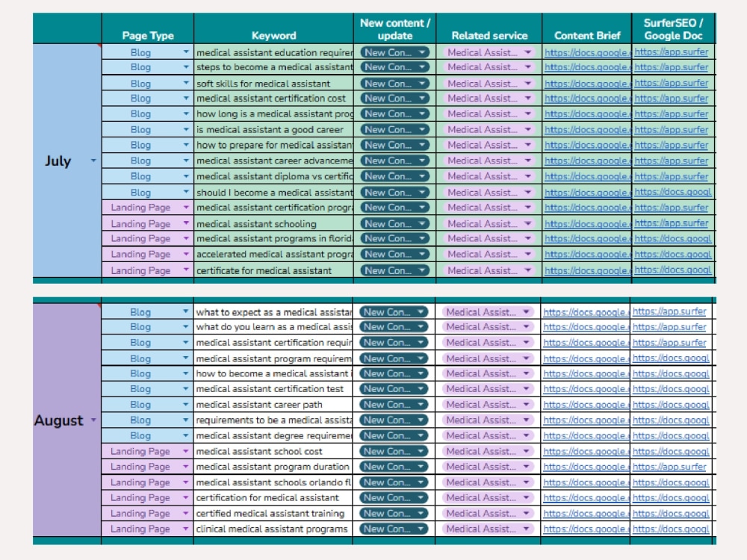The height and width of the screenshot is (560, 747).
Task: Open Landing Page dropdown for 'clinical medical assistant programs' row
Action: [x=185, y=529]
